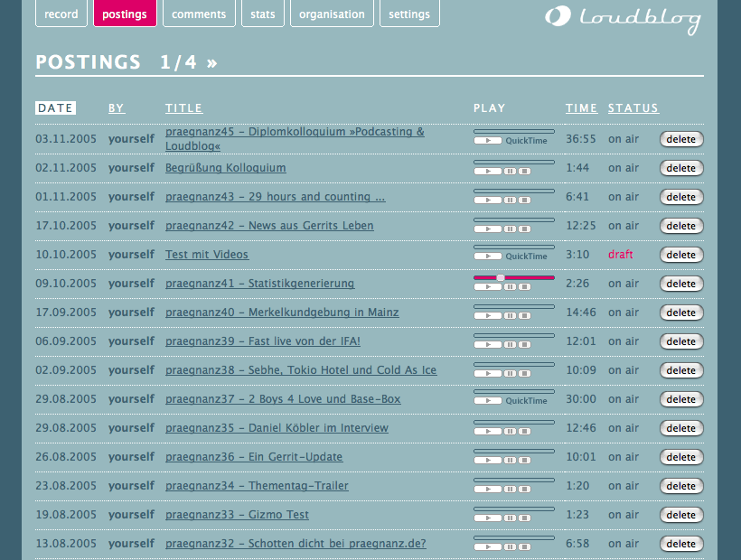Stop the praegnanz35 audio
The width and height of the screenshot is (741, 560).
pyautogui.click(x=524, y=432)
